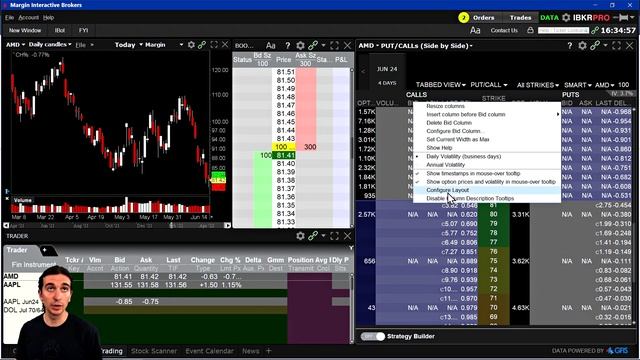Open TABBED VIEW dropdown
640x360 pixels.
440,85
